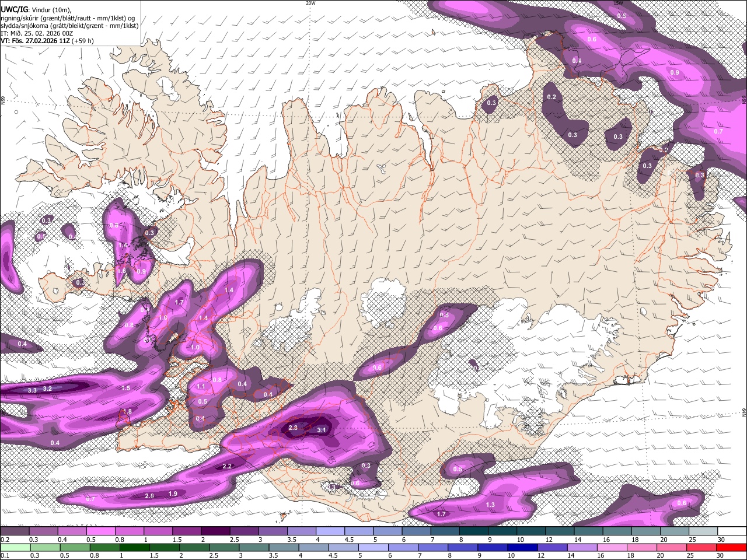The width and height of the screenshot is (747, 560).
Task: Pick the pink rain legend swatch labeled 20
Action: (x=672, y=547)
